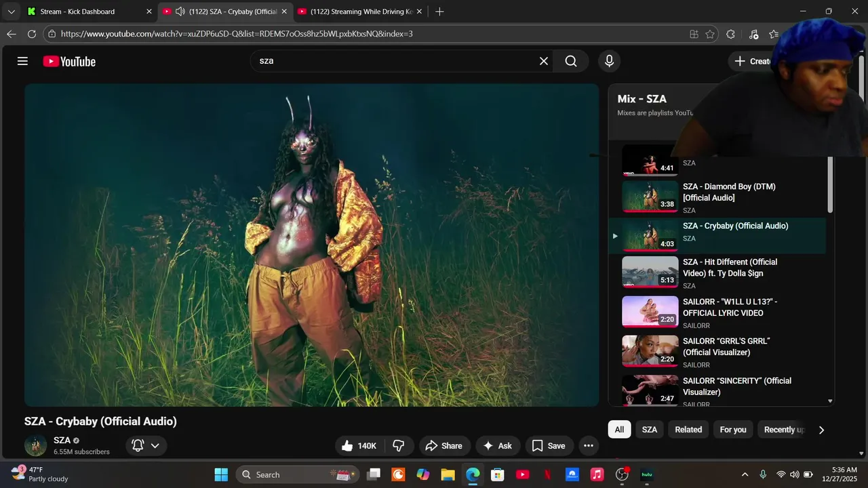
Task: Save video to a playlist
Action: [549, 445]
